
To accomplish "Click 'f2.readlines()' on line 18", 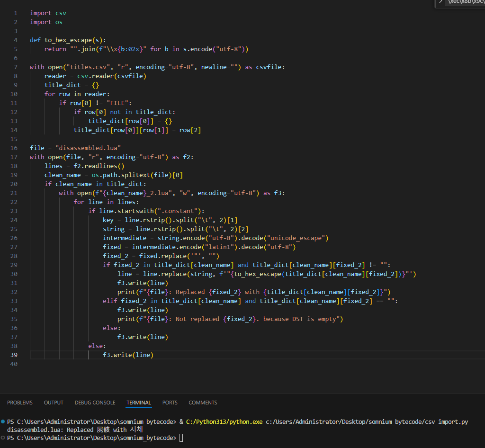I will (x=99, y=166).
